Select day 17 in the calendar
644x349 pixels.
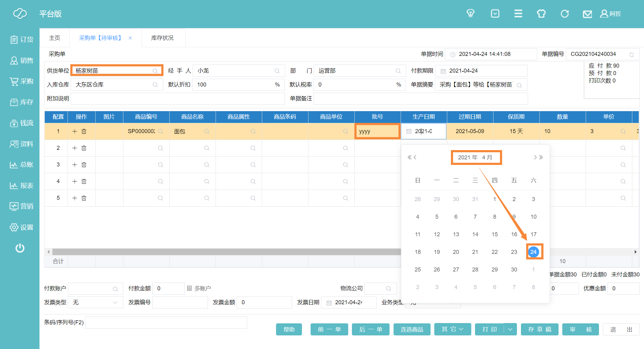(x=533, y=234)
